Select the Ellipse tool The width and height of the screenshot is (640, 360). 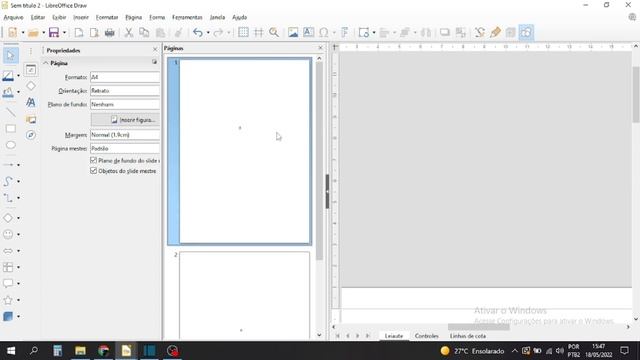[x=11, y=145]
